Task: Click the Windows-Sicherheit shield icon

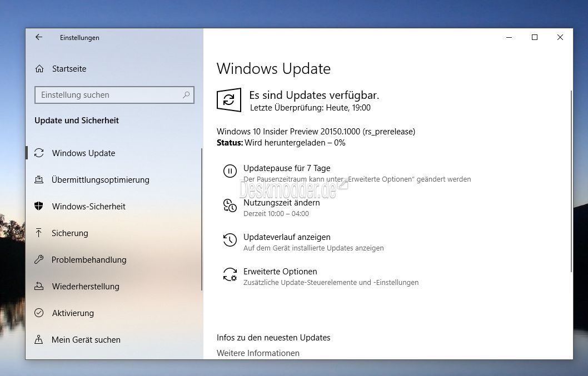Action: [39, 206]
